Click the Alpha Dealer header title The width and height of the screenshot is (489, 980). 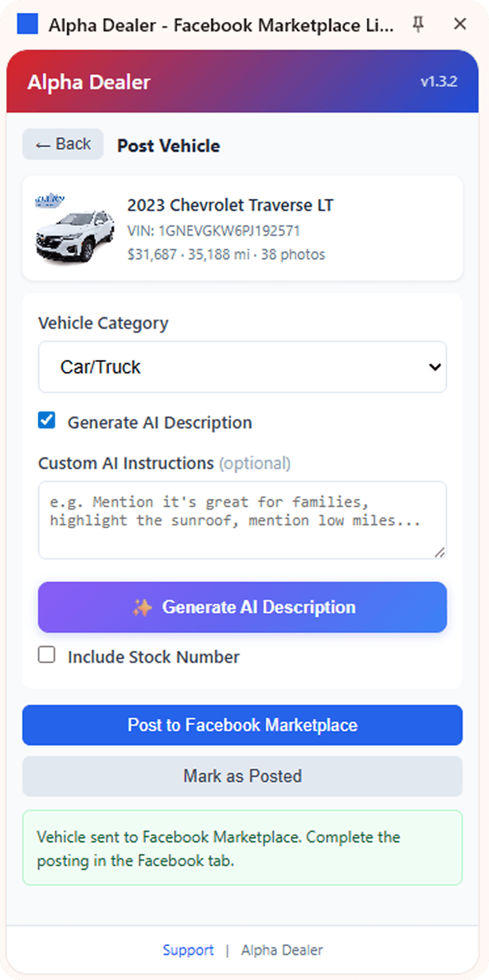point(89,83)
